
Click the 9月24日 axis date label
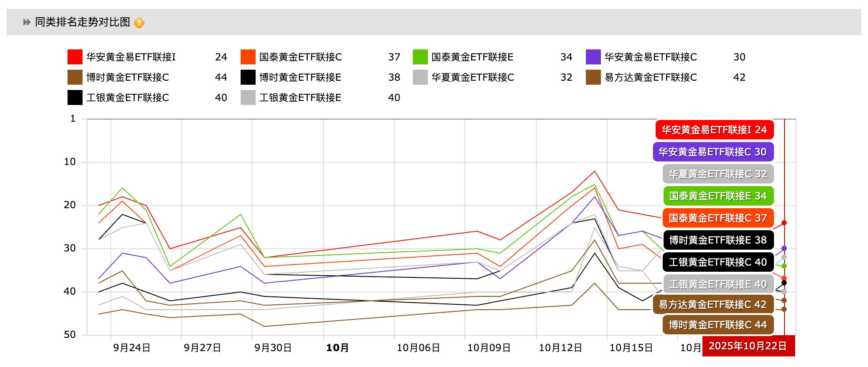[x=132, y=348]
